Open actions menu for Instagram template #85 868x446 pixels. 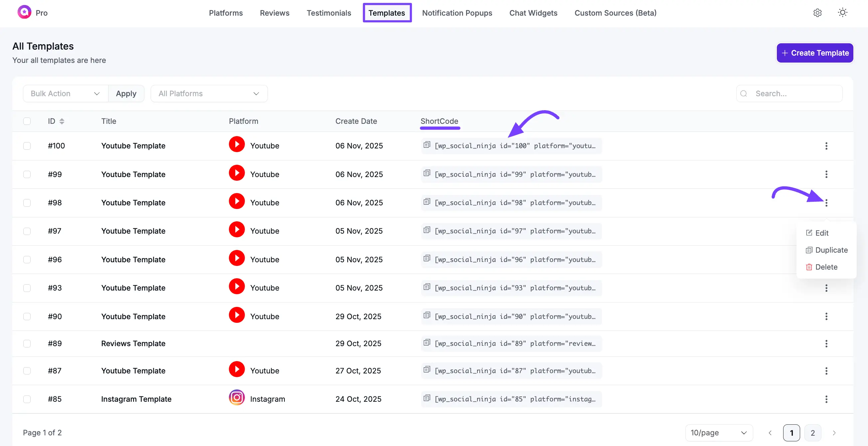[826, 399]
